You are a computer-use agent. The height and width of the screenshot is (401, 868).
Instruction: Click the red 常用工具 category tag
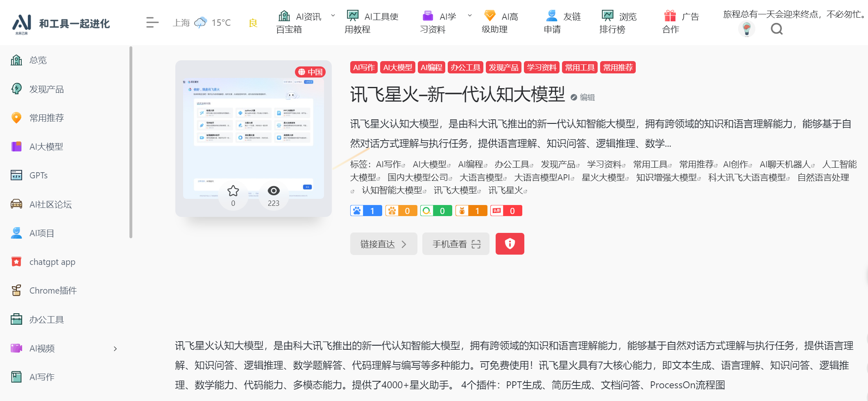pyautogui.click(x=580, y=67)
